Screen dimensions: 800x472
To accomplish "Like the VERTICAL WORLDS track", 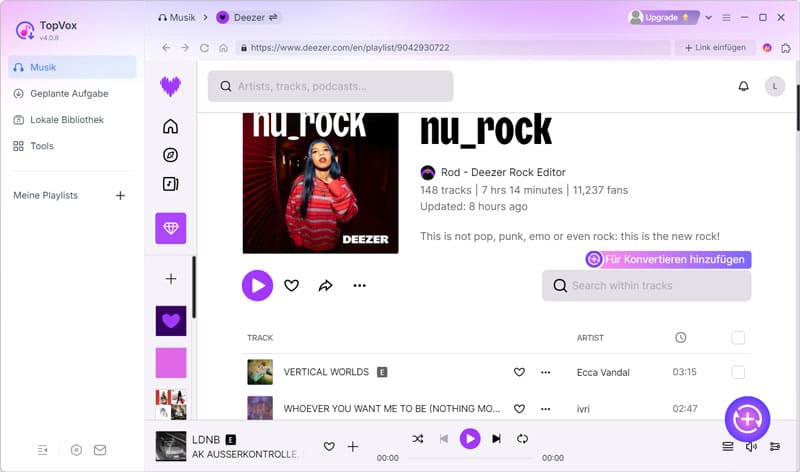I will pyautogui.click(x=519, y=372).
